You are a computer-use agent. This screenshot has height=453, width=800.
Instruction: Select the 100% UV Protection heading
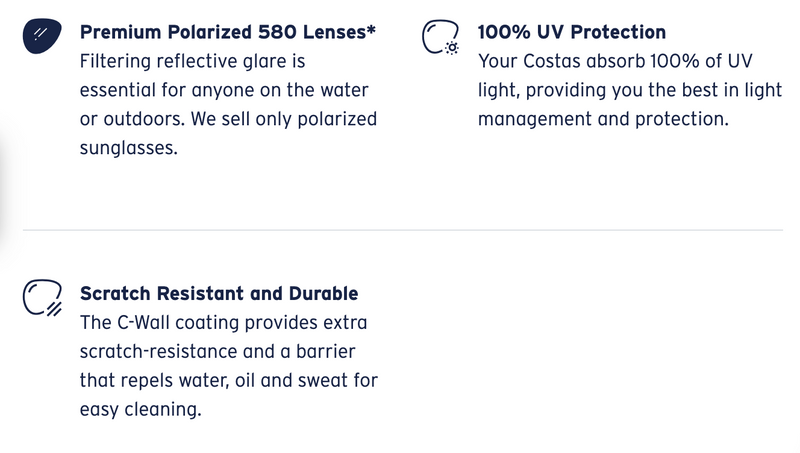tap(571, 32)
